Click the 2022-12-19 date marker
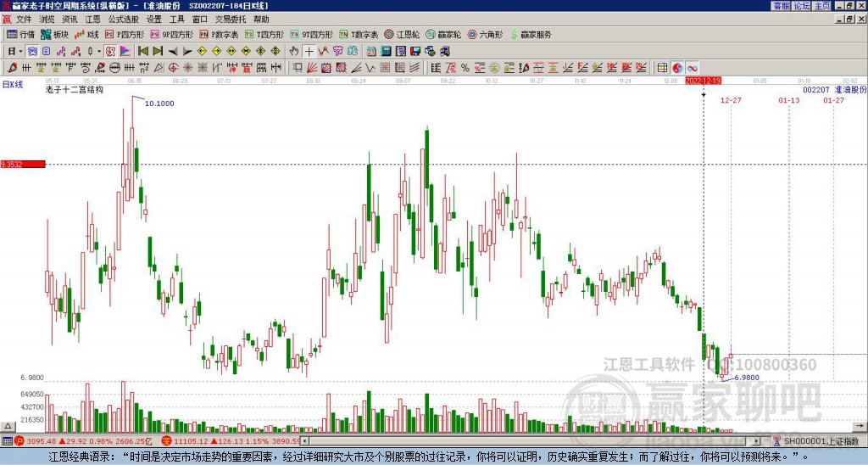Viewport: 868px width, 465px height. [x=703, y=81]
